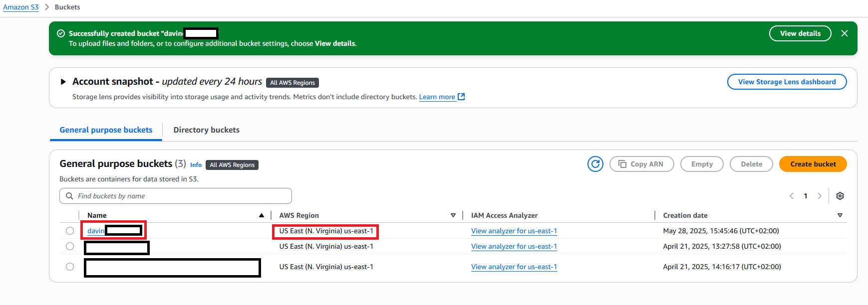View analyzer link for the davin bucket row
868x305 pixels.
pyautogui.click(x=514, y=231)
